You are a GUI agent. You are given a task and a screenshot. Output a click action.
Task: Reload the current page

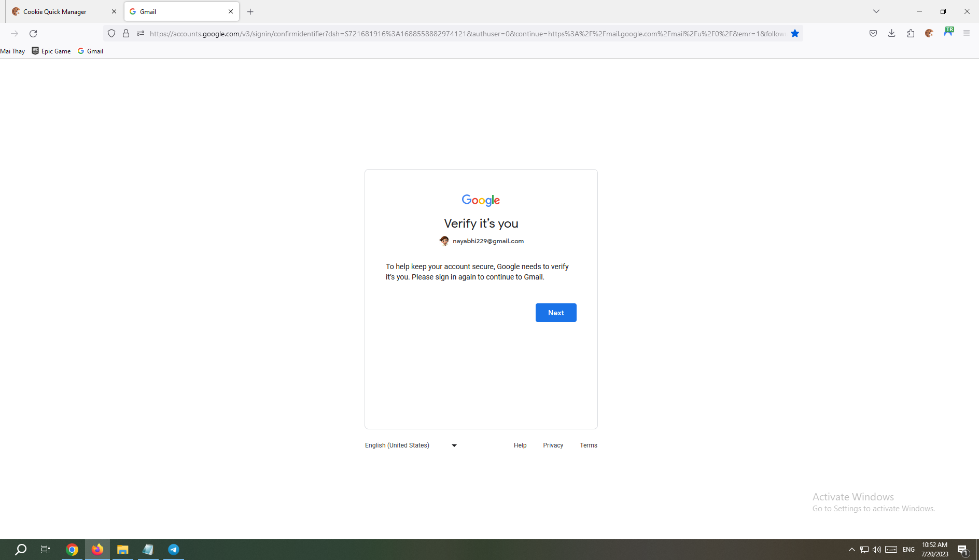pos(33,34)
